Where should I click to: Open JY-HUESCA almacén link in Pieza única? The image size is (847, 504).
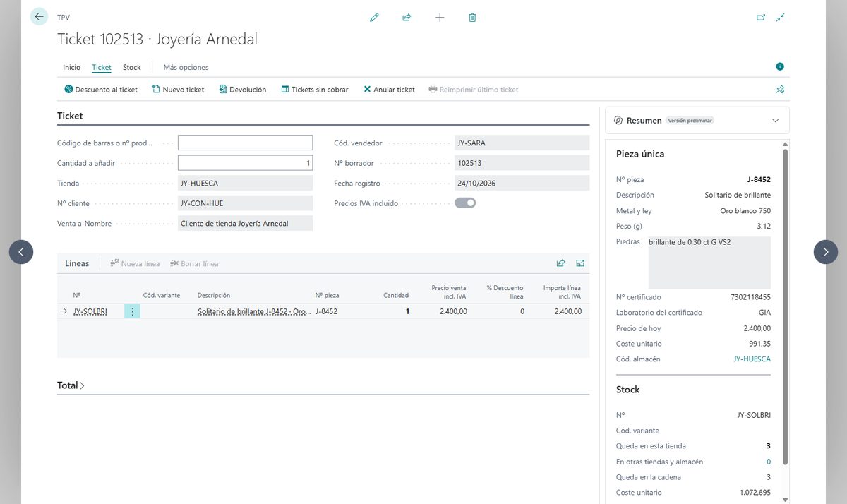pos(752,359)
